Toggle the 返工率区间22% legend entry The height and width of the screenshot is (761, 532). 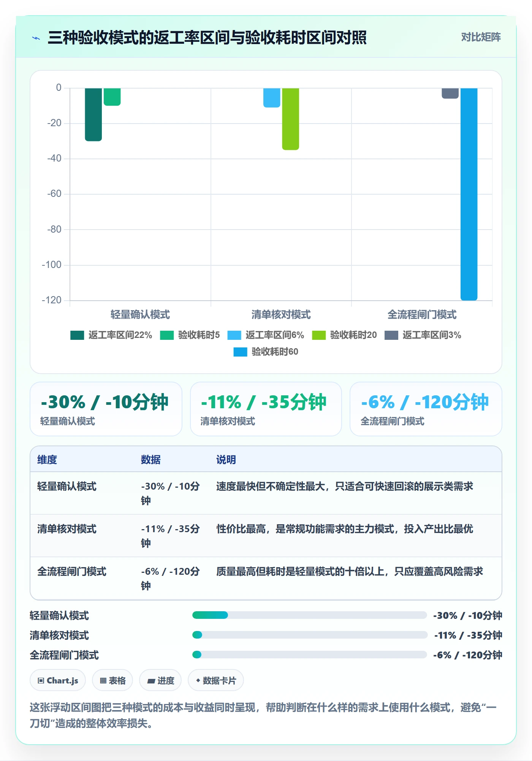tap(111, 335)
